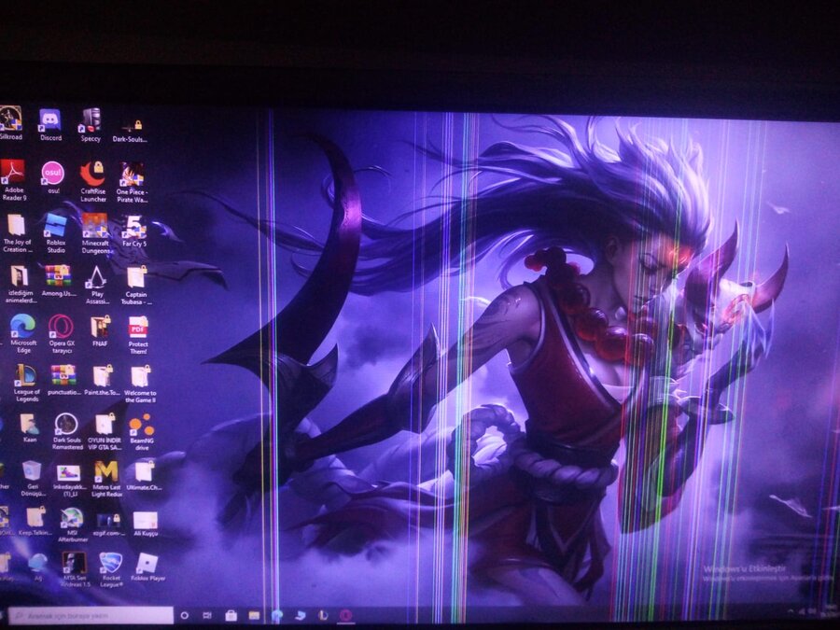Open the Ali Kuşçu file

(x=146, y=524)
